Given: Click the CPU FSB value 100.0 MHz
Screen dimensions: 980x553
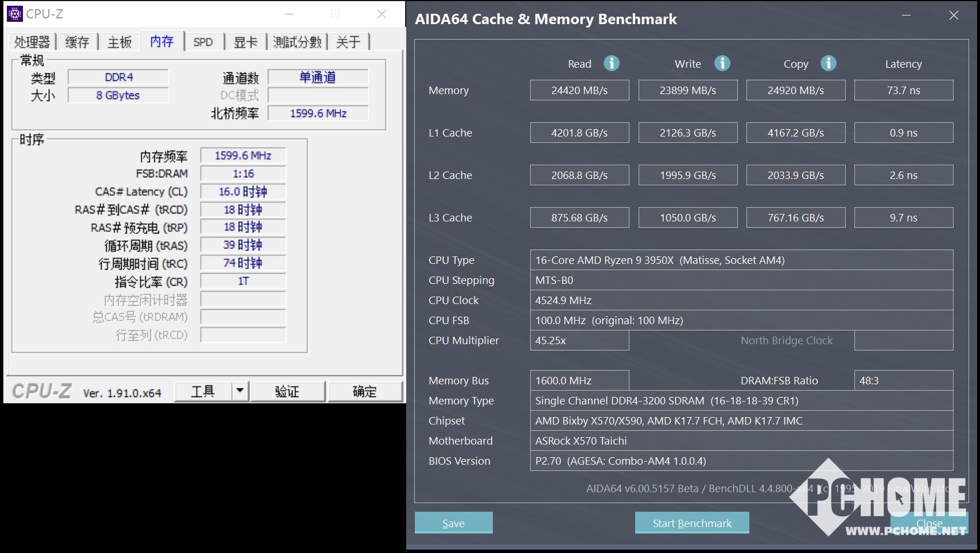Looking at the screenshot, I should point(741,320).
